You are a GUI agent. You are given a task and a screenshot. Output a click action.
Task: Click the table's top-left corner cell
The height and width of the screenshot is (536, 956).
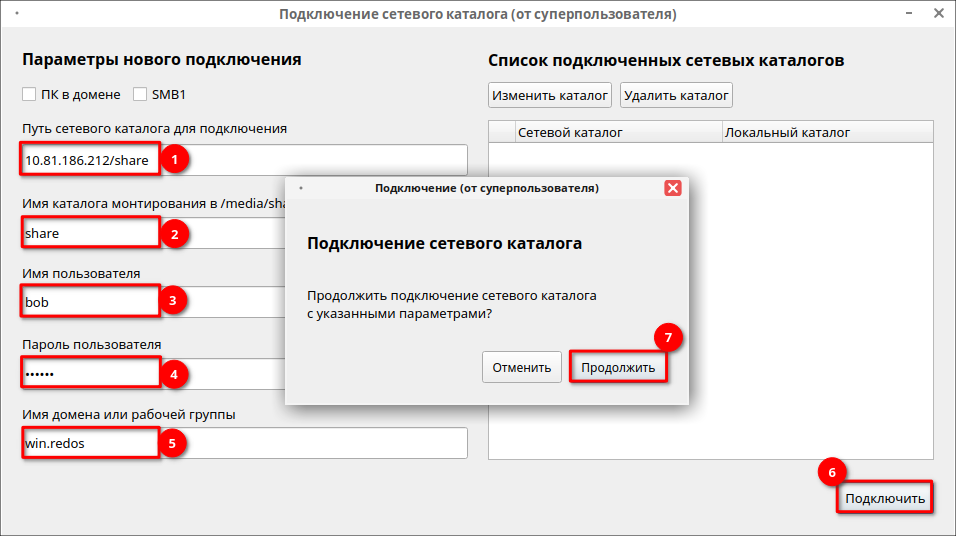[500, 132]
